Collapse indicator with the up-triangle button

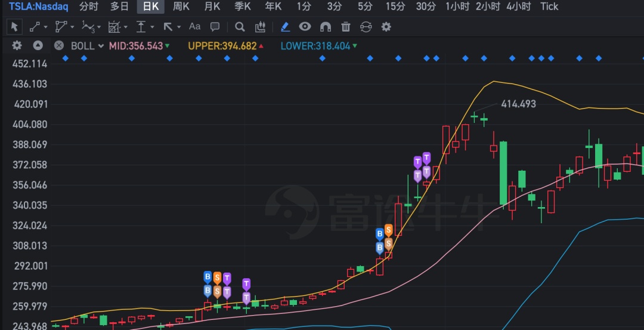point(38,45)
